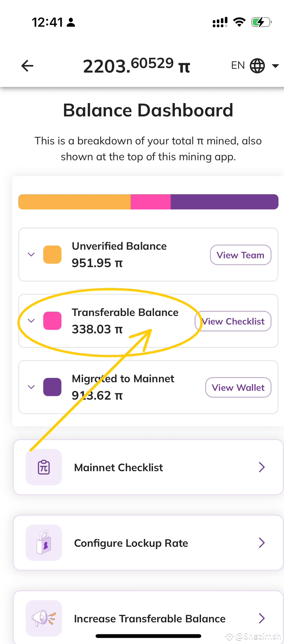
Task: Click the globe language icon
Action: pyautogui.click(x=257, y=66)
